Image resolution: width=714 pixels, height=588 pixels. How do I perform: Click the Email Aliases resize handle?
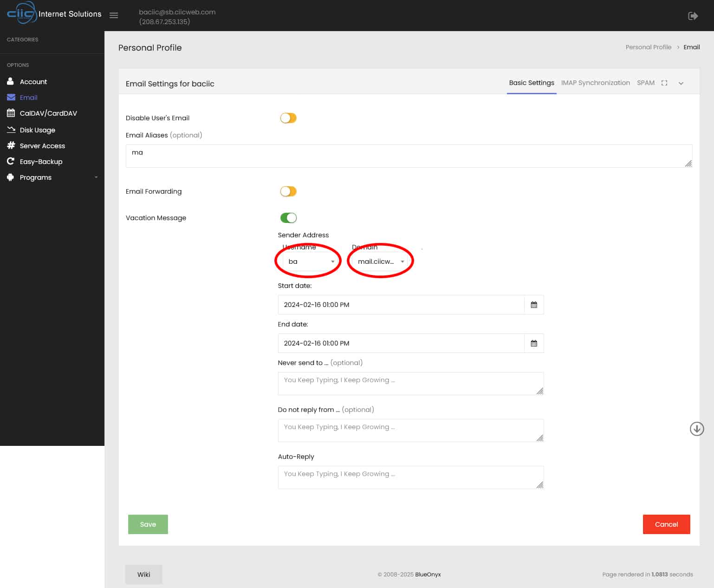point(688,163)
